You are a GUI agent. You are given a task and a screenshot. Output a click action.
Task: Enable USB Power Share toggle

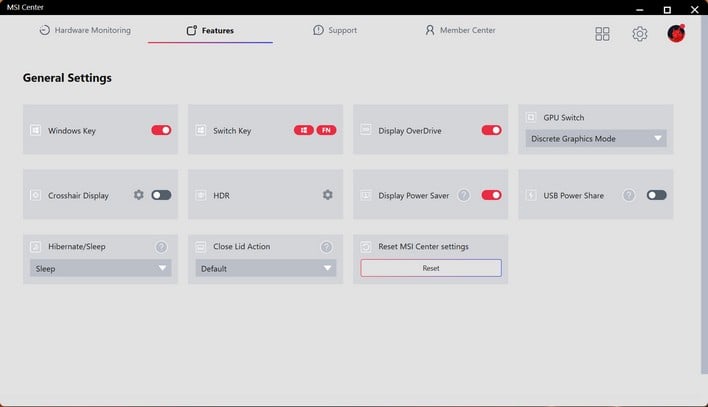pyautogui.click(x=657, y=195)
